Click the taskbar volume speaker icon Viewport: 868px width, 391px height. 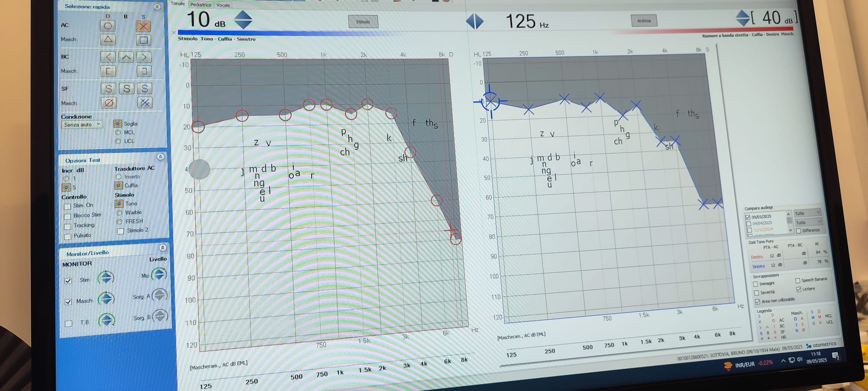point(799,360)
